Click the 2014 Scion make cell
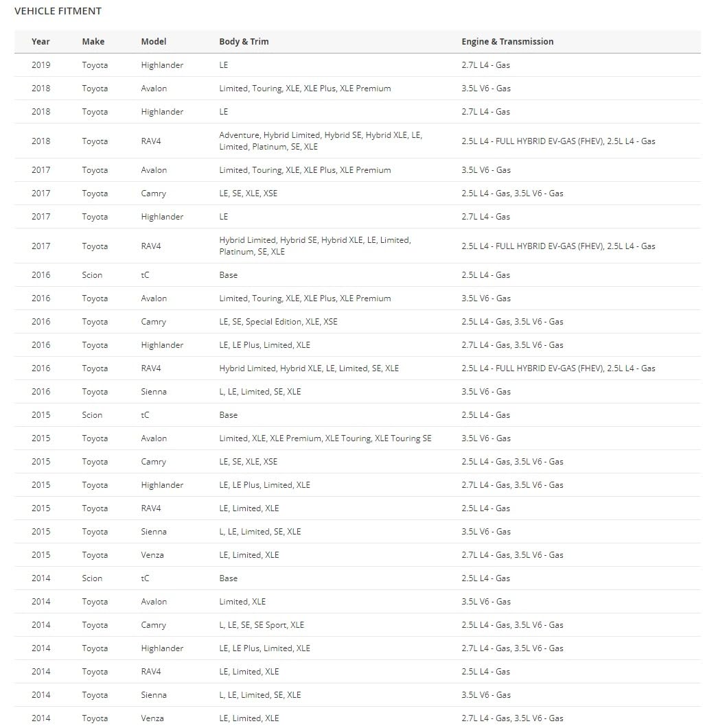 pos(92,578)
